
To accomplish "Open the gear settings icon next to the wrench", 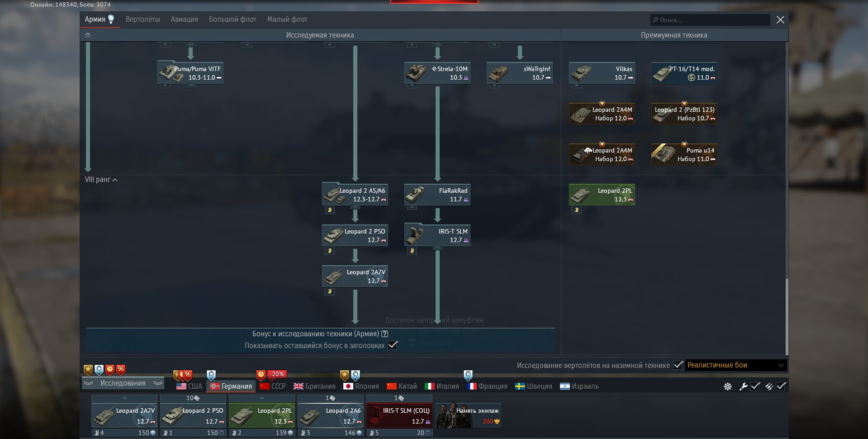I will 727,387.
